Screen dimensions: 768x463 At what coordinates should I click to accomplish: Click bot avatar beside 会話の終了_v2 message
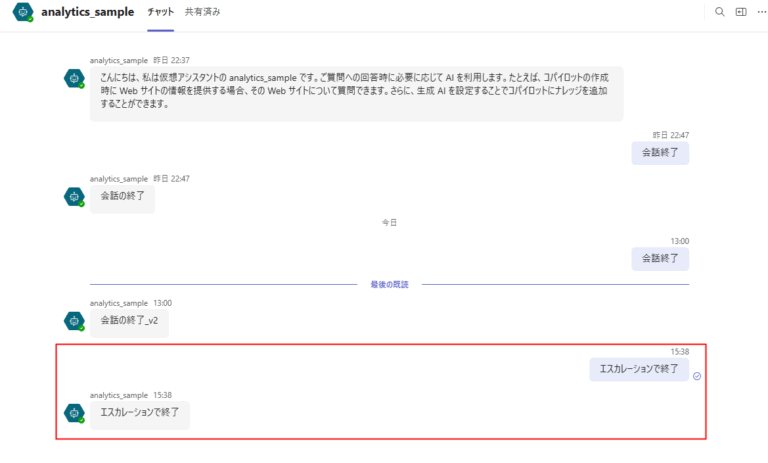click(73, 320)
